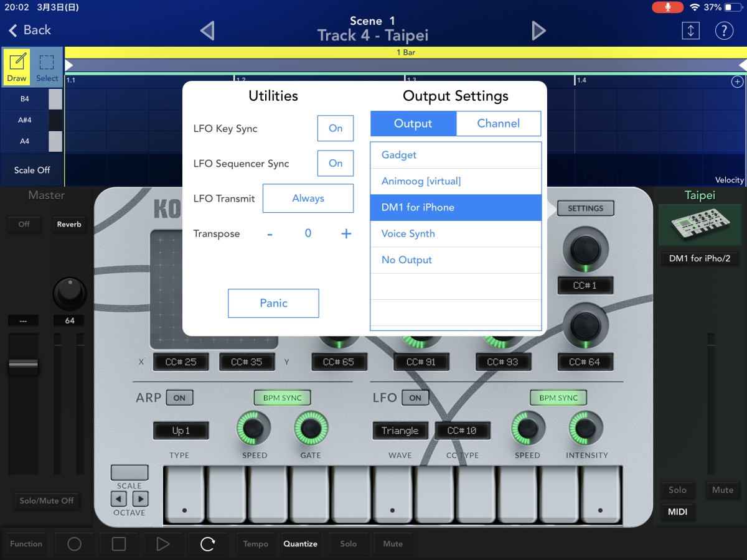Open LFO Transmit Always dropdown
This screenshot has width=747, height=560.
(x=308, y=198)
